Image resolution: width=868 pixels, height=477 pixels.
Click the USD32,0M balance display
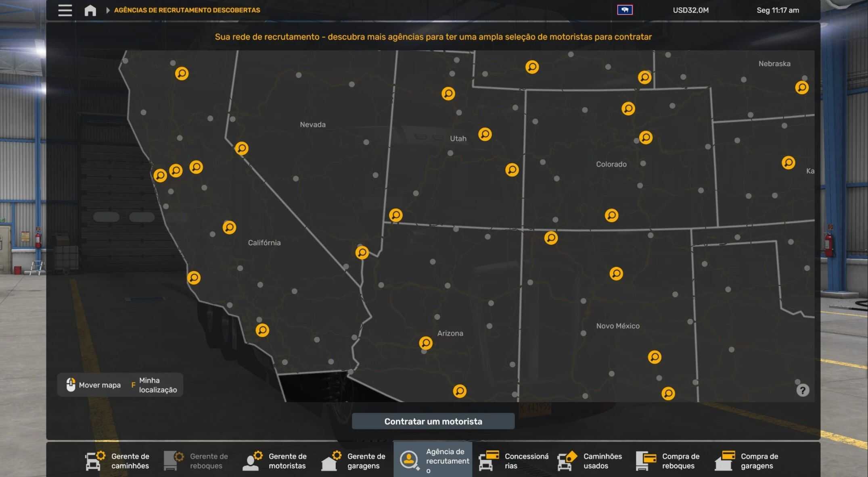[690, 10]
